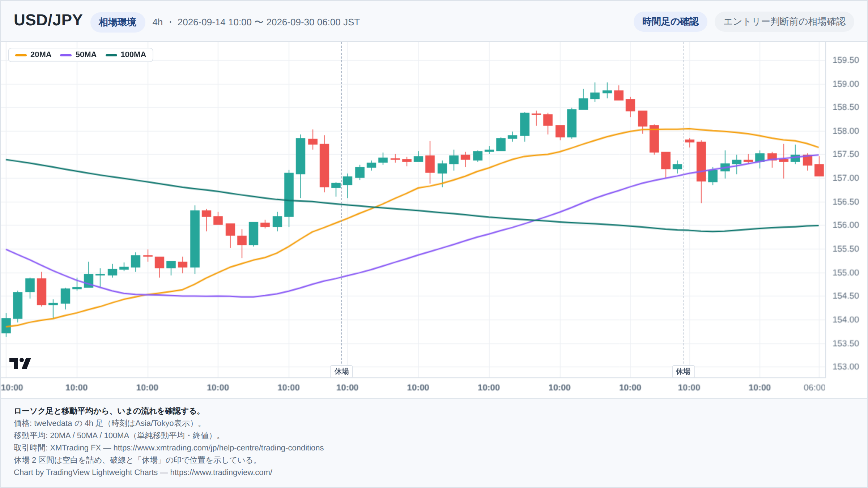This screenshot has height=488, width=868.
Task: Click the 100MA legend text
Action: point(133,55)
